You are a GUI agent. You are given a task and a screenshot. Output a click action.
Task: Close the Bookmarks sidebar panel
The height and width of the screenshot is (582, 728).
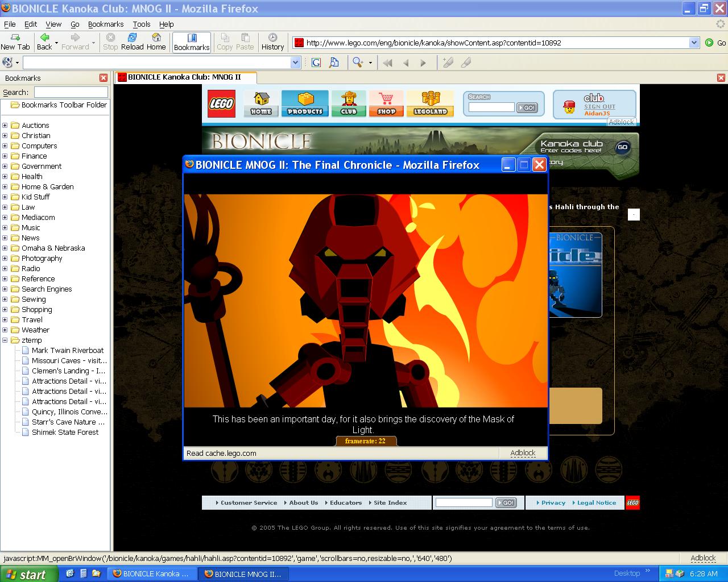(x=104, y=78)
